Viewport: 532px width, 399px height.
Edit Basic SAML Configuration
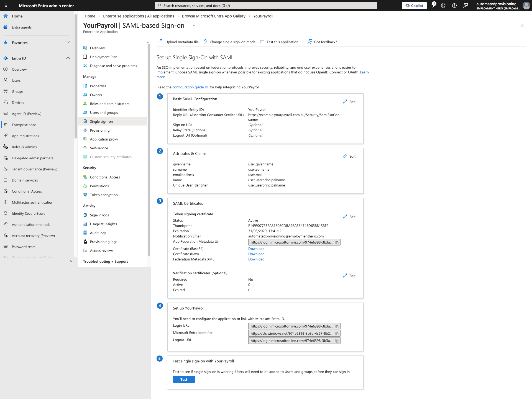click(x=349, y=102)
